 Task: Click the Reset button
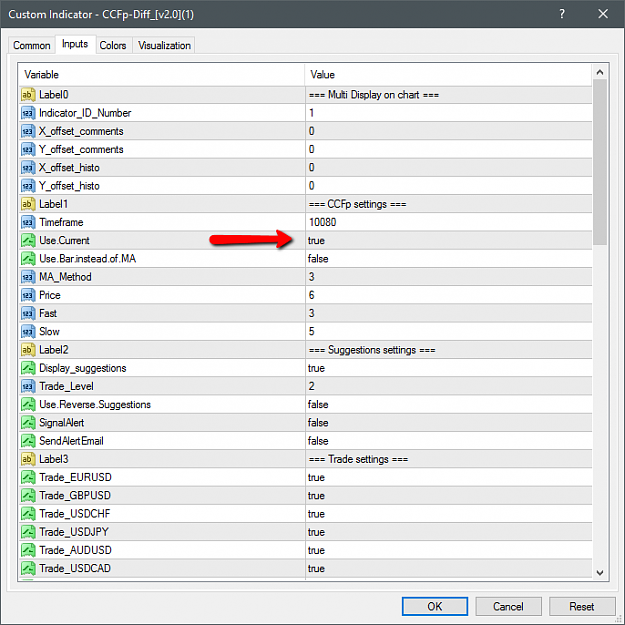coord(582,606)
